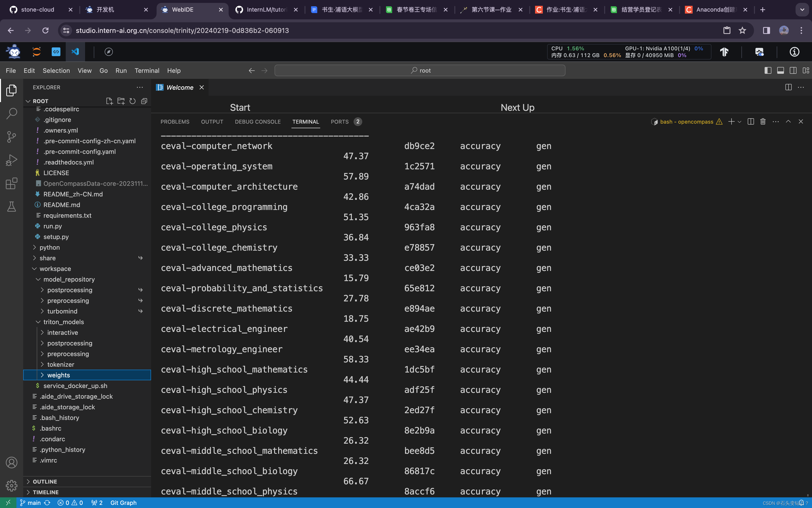
Task: Kill terminal with the trash icon
Action: point(763,122)
